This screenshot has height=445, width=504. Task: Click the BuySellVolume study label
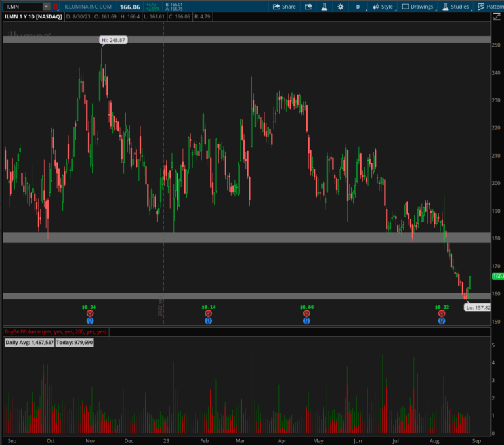pos(56,332)
